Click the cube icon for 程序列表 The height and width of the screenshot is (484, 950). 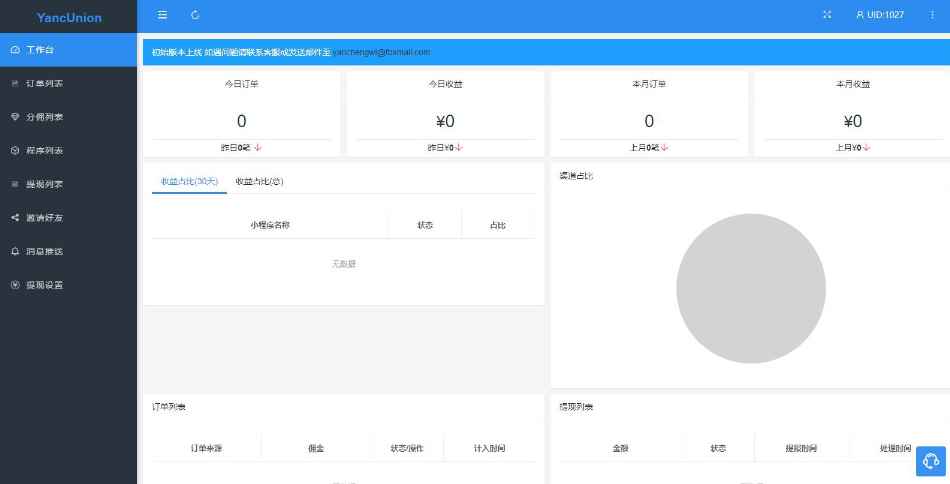tap(15, 151)
